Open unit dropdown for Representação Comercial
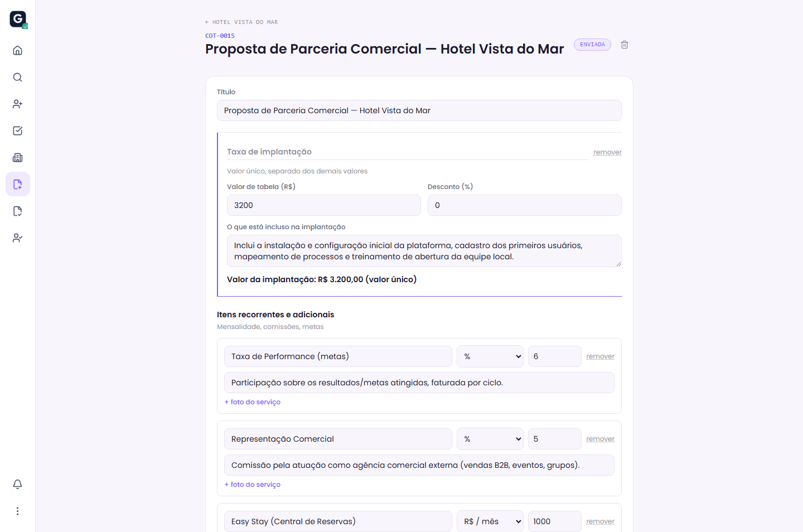 490,439
